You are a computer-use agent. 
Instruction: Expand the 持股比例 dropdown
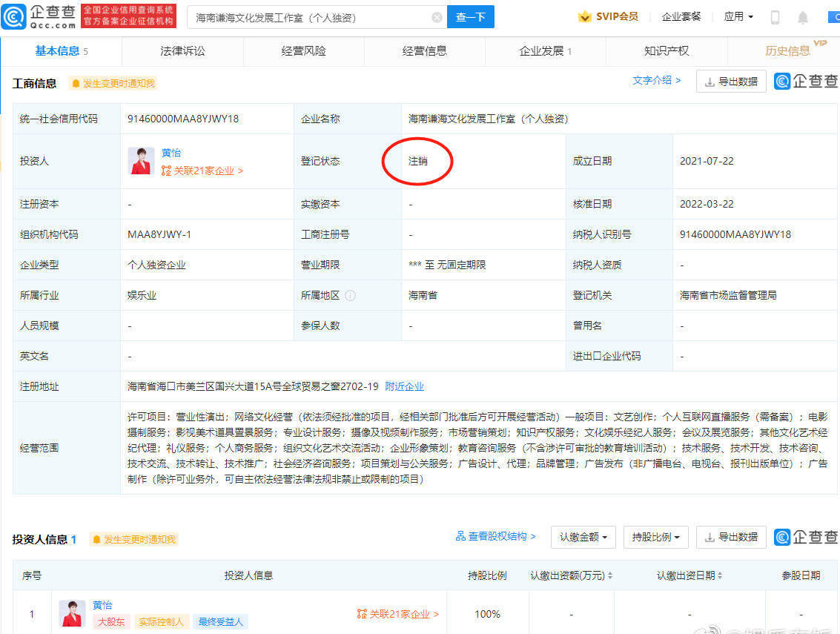point(655,537)
